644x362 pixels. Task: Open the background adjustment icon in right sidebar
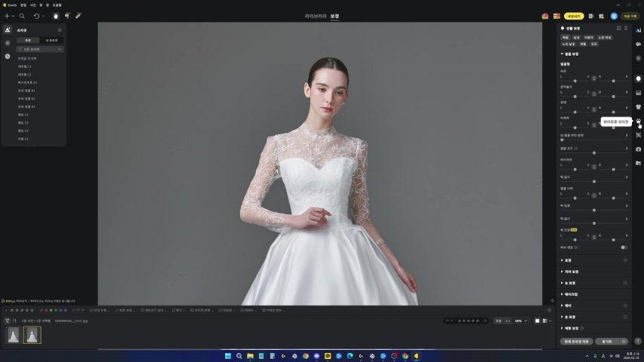point(638,93)
